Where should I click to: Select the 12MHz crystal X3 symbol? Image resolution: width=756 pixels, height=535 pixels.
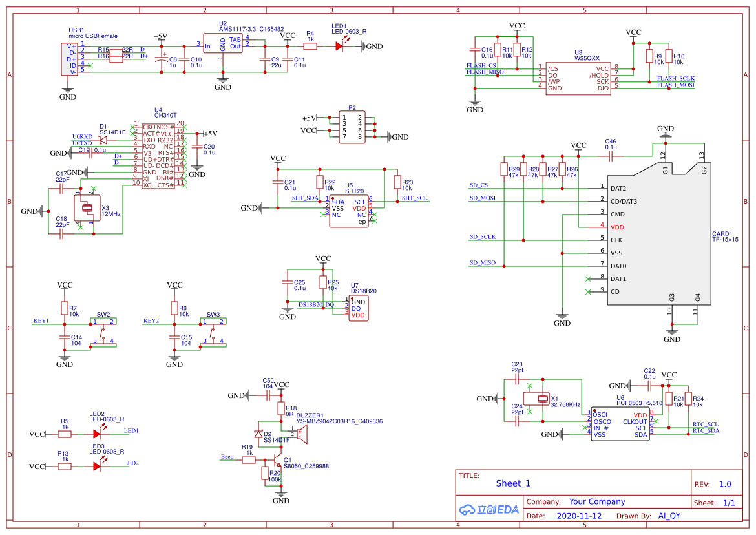coord(87,208)
